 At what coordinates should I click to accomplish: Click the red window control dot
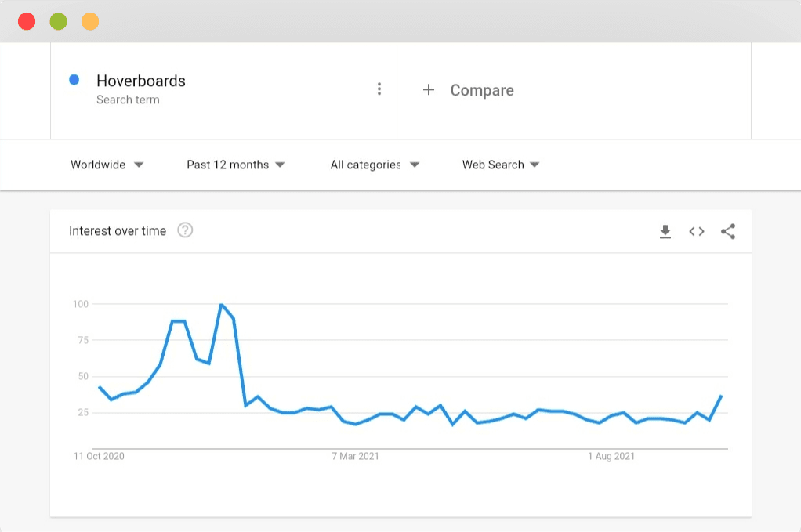pos(27,21)
